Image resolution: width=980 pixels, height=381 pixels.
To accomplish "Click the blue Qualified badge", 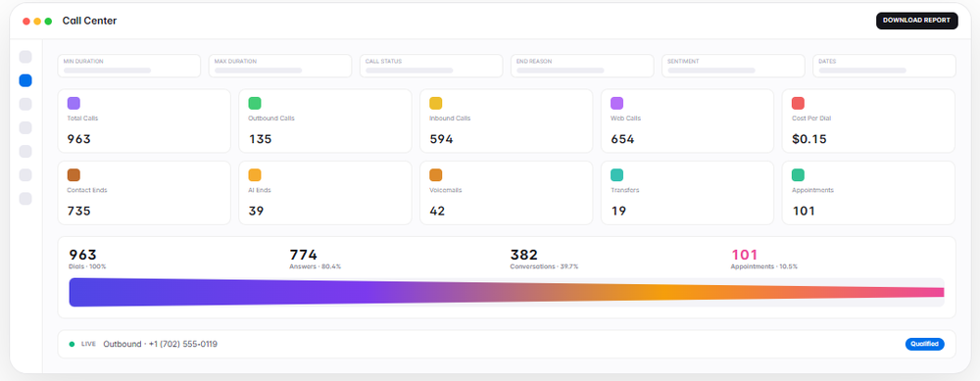I will 925,344.
